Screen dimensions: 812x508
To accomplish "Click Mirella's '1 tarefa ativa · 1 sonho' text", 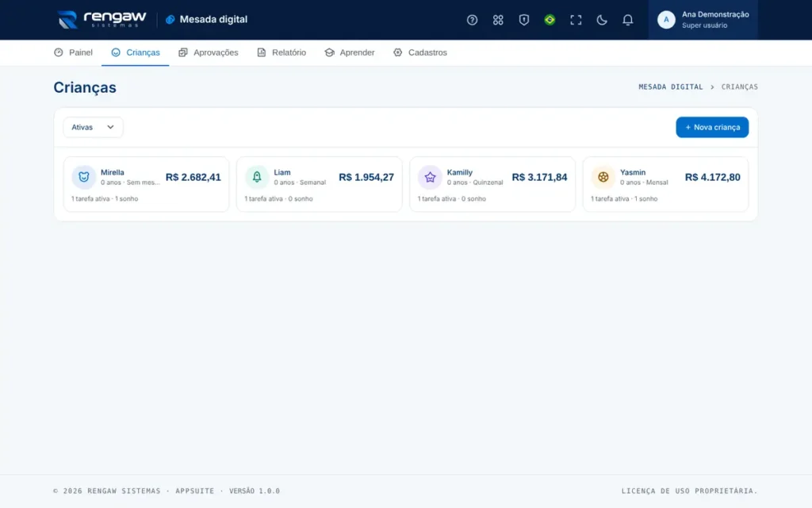I will [x=105, y=198].
